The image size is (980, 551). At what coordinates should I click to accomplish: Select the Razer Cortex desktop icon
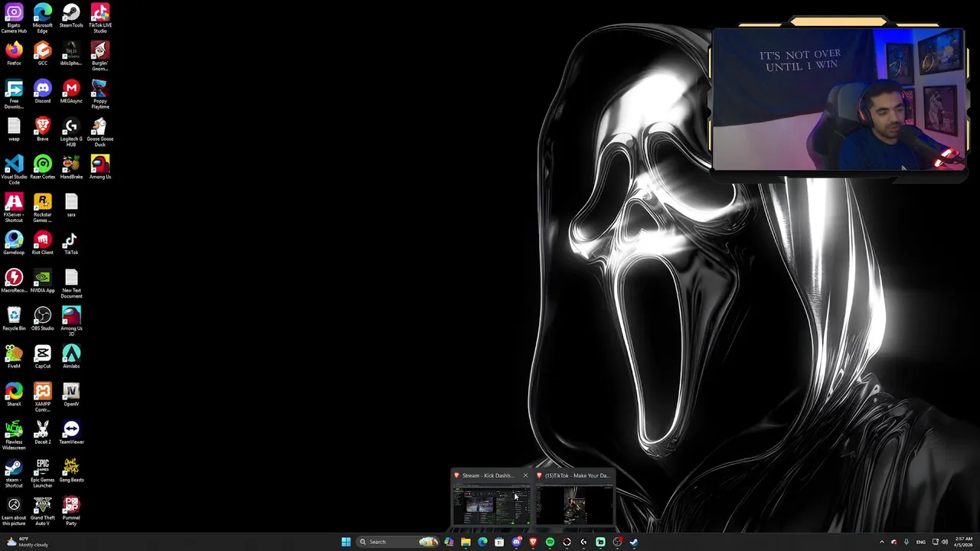[x=42, y=167]
